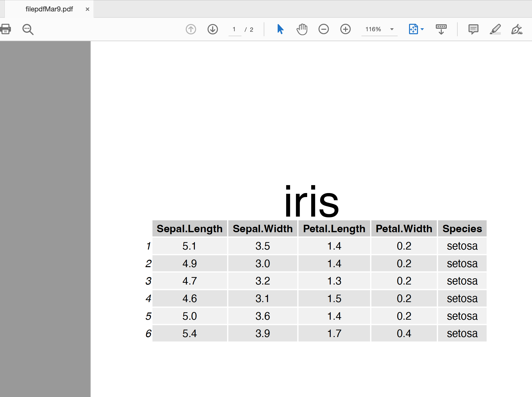The width and height of the screenshot is (532, 397).
Task: Click Sepal.Width value 3.9
Action: [263, 334]
